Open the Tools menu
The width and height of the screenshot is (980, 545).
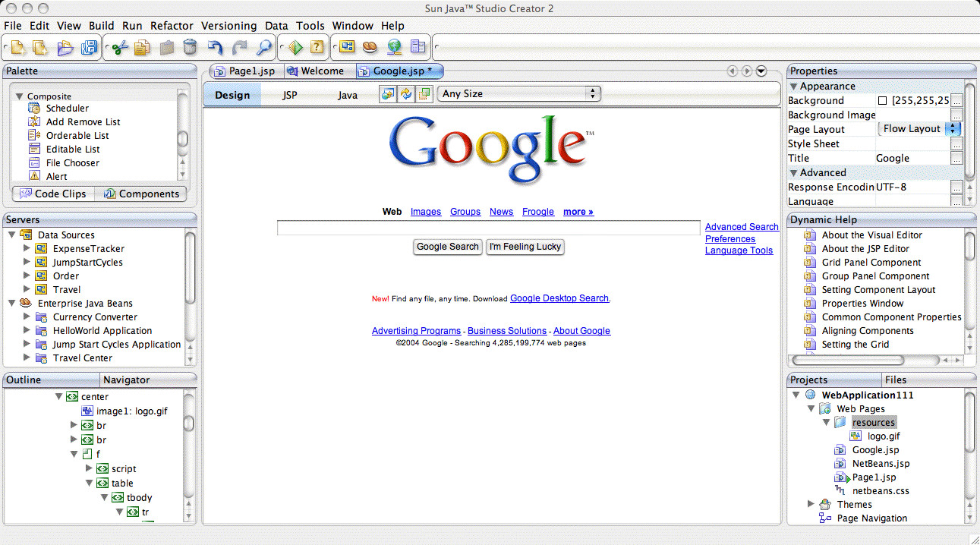coord(310,26)
